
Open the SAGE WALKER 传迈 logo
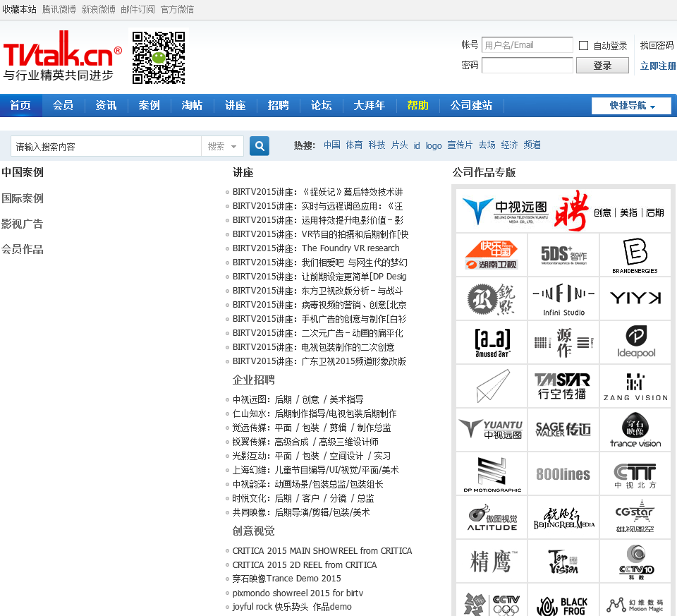pyautogui.click(x=563, y=430)
